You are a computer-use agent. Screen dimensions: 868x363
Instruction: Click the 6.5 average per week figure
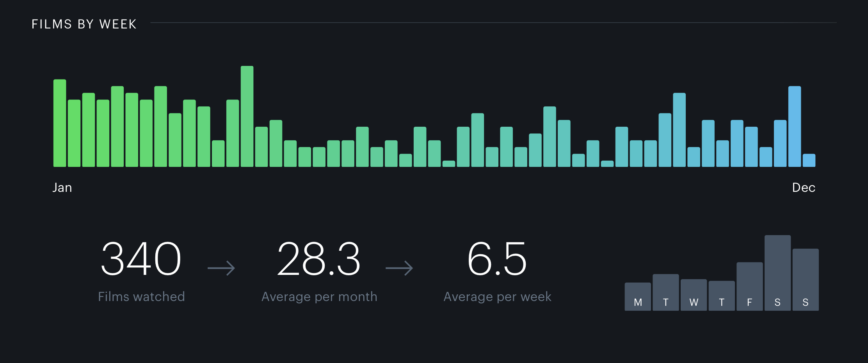[497, 259]
